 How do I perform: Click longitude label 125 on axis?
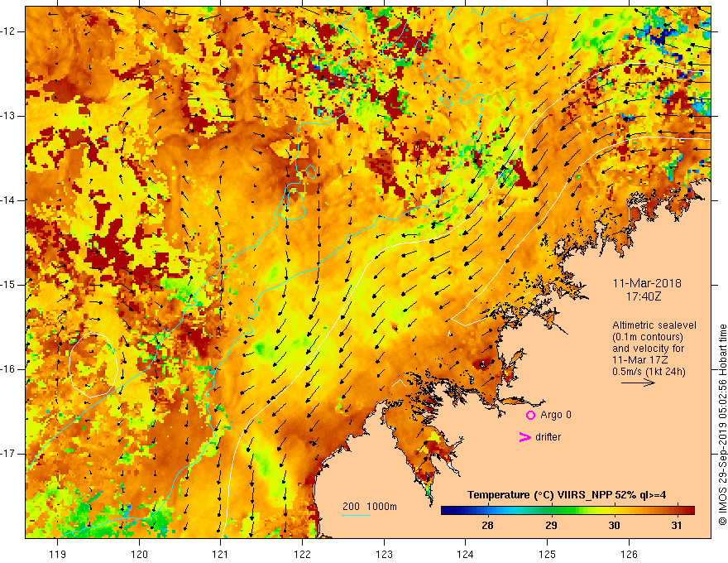click(x=548, y=554)
